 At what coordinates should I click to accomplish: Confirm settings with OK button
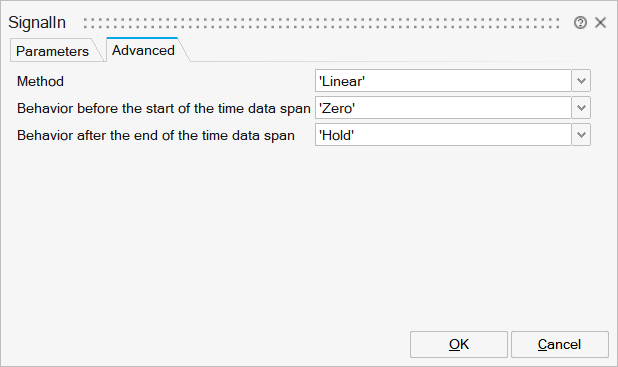tap(459, 345)
